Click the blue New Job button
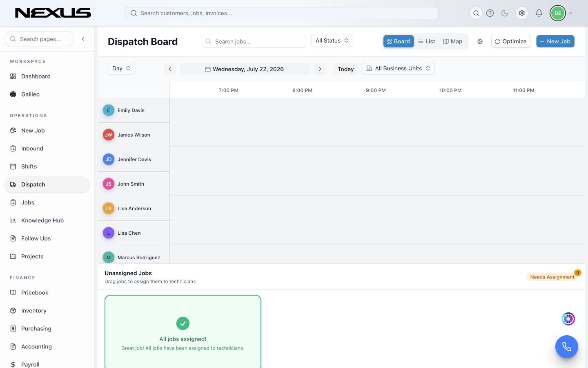 [555, 41]
